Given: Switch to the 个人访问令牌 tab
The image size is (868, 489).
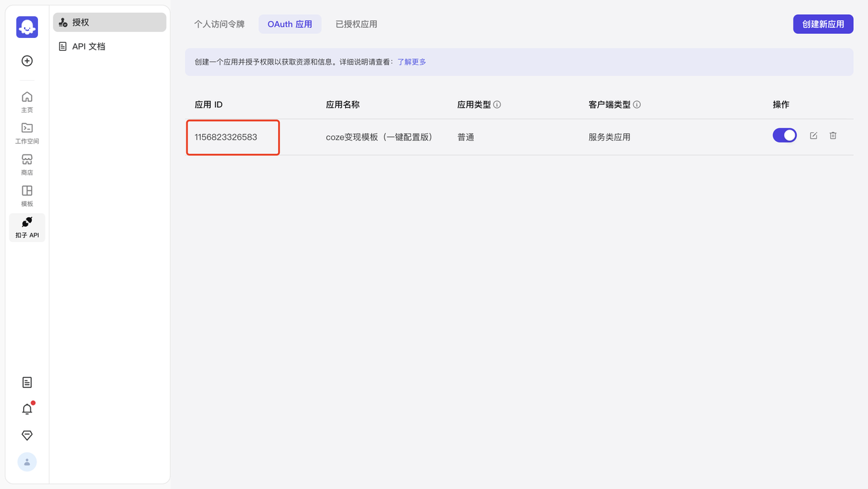Looking at the screenshot, I should coord(219,24).
